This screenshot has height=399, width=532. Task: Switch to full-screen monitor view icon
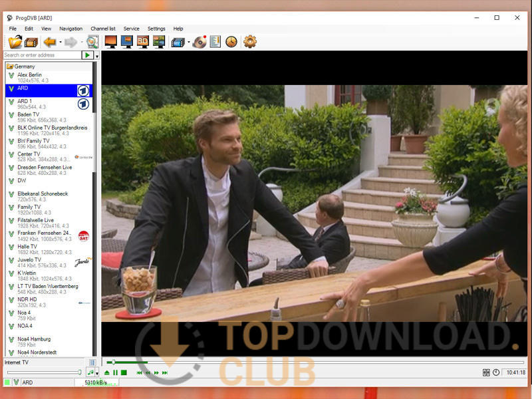pyautogui.click(x=110, y=42)
